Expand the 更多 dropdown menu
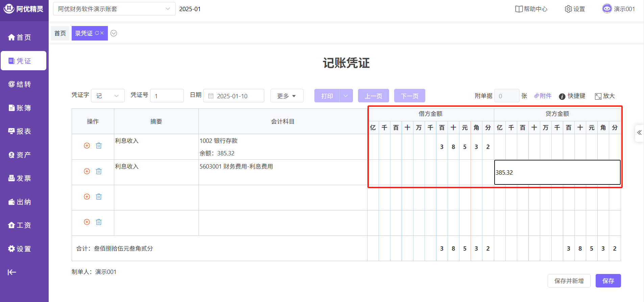The width and height of the screenshot is (644, 302). (x=287, y=96)
